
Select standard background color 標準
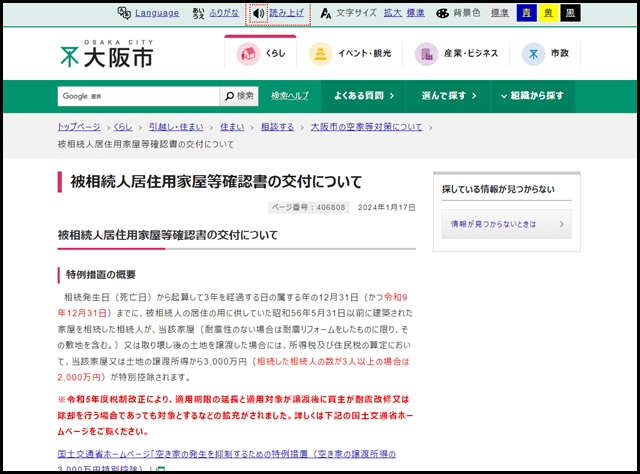click(x=500, y=13)
